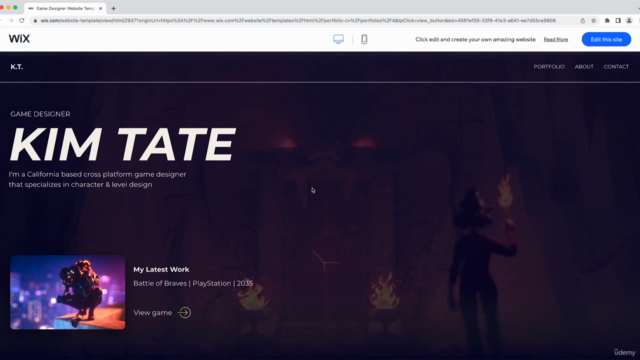Viewport: 640px width, 360px height.
Task: Open the share page icon
Action: click(582, 20)
